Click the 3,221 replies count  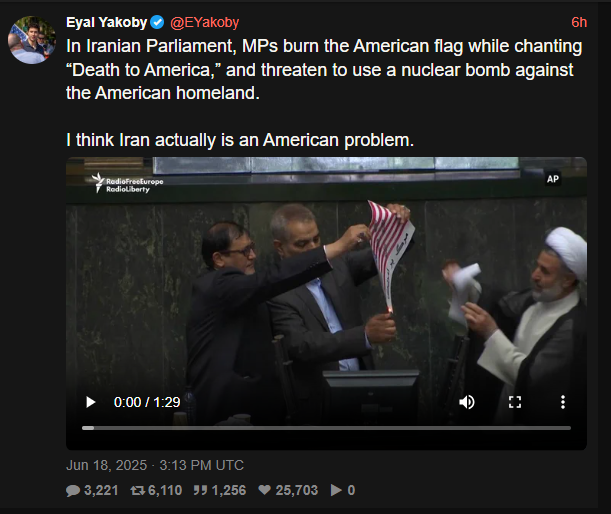tap(101, 490)
